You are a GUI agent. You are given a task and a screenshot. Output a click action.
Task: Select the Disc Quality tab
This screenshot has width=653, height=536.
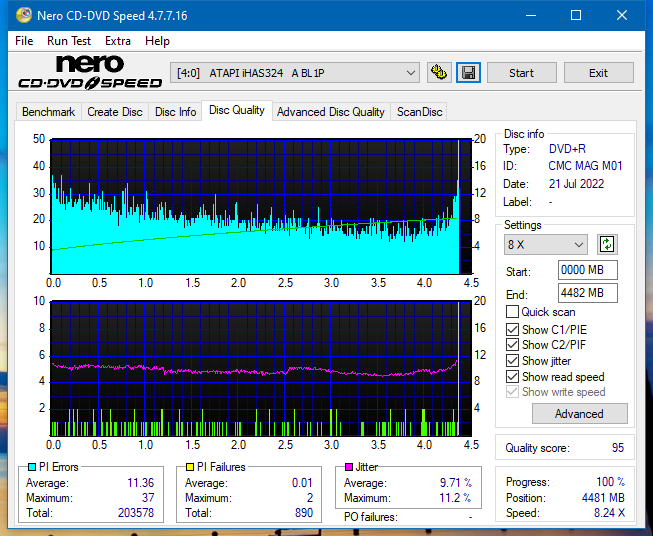coord(237,110)
